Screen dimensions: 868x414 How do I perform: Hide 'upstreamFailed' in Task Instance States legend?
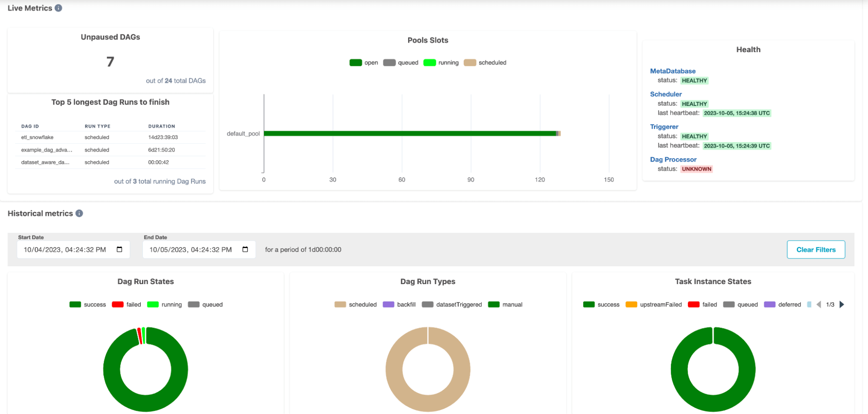pyautogui.click(x=653, y=305)
